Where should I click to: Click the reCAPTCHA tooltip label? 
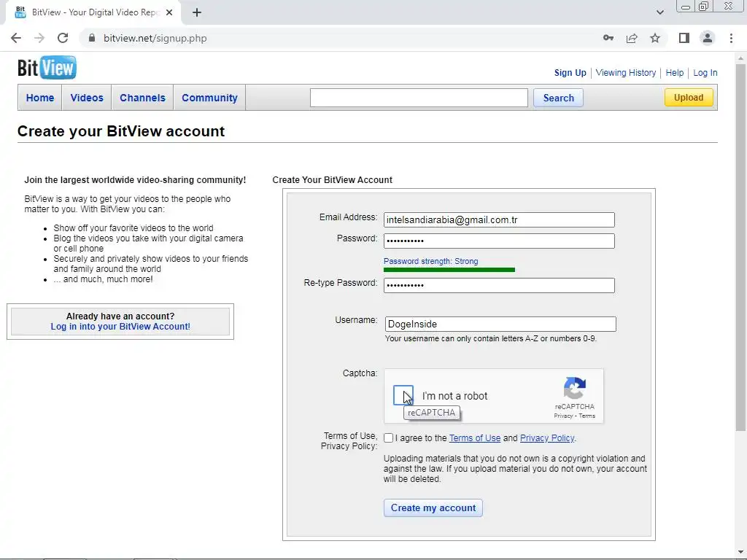(432, 413)
